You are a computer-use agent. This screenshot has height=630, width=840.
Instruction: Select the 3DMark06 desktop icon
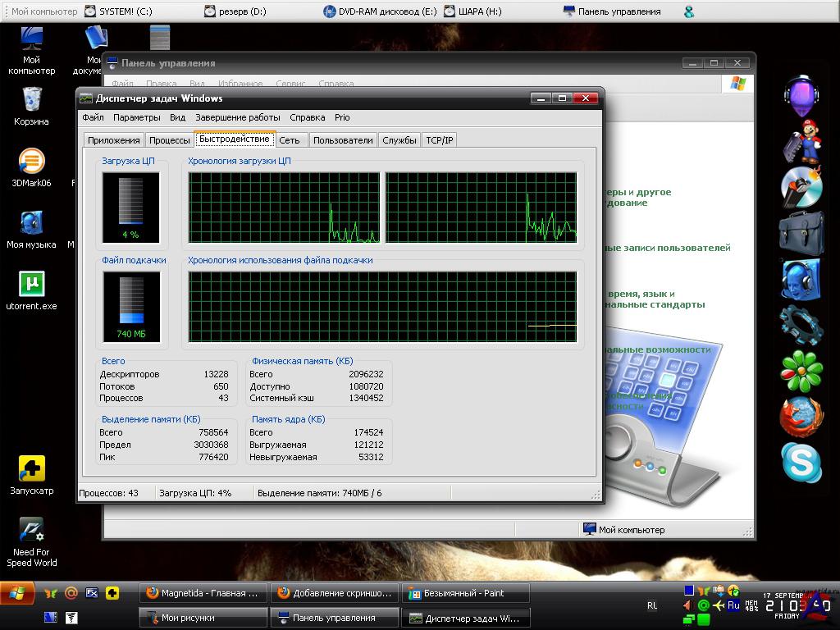click(31, 162)
